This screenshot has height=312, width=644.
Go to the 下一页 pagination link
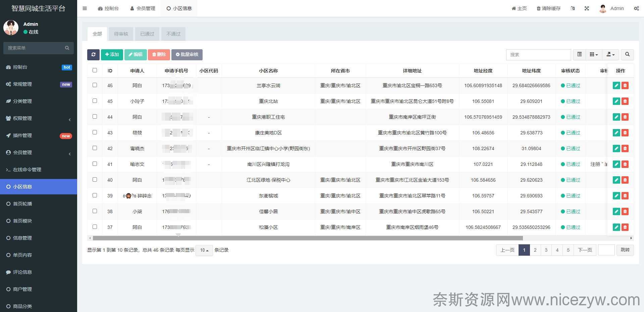585,250
